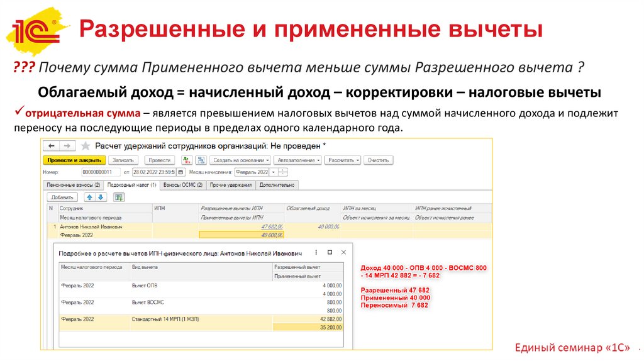Switch to the Пенсионные взносы (2) tab
Image resolution: width=644 pixels, height=361 pixels.
73,185
